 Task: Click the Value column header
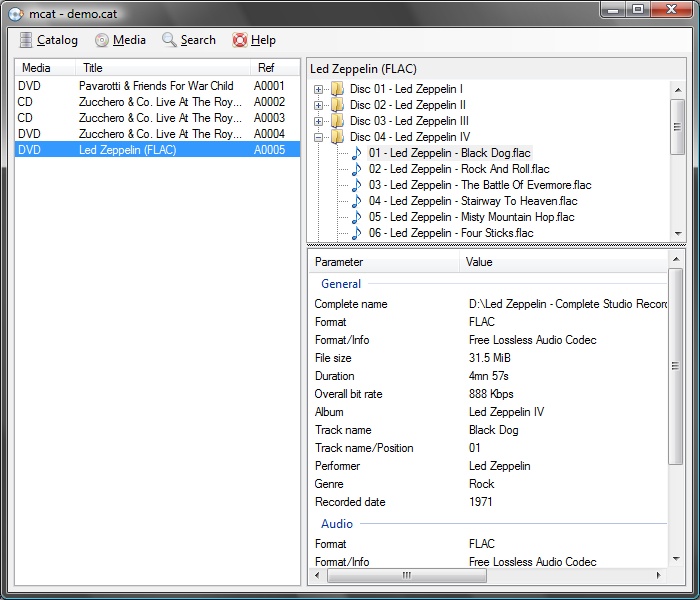[563, 262]
